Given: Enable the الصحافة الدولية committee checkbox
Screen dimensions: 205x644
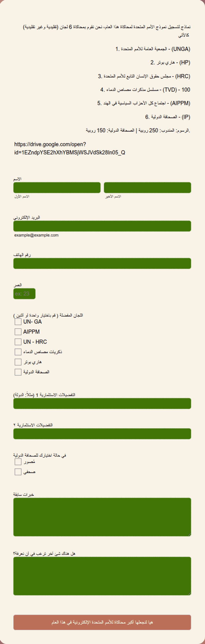Looking at the screenshot, I should click(18, 372).
